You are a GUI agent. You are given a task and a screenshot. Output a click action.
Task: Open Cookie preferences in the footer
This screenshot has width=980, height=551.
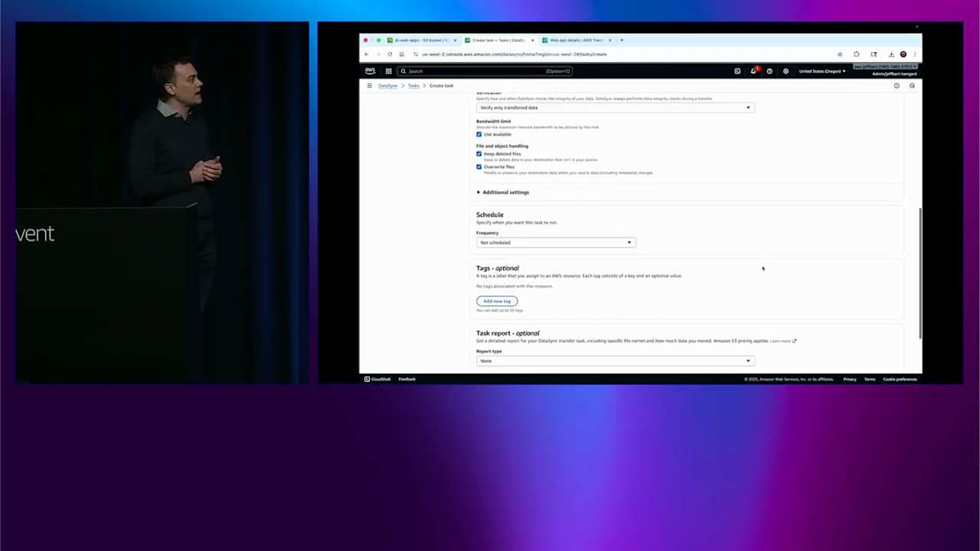tap(900, 379)
